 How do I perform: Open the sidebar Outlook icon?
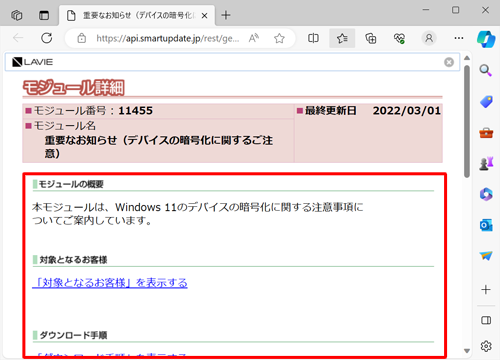[x=486, y=226]
